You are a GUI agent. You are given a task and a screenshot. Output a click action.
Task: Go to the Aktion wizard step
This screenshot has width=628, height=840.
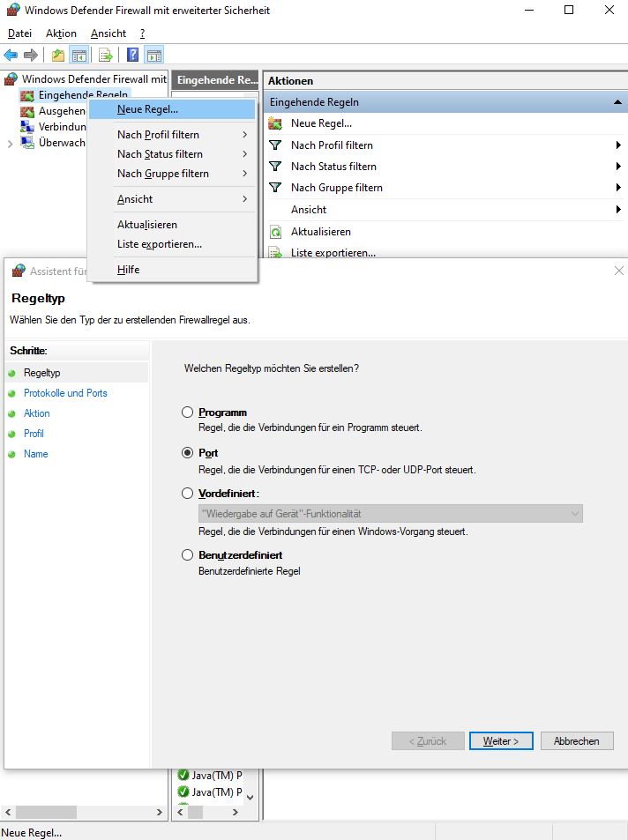point(36,413)
